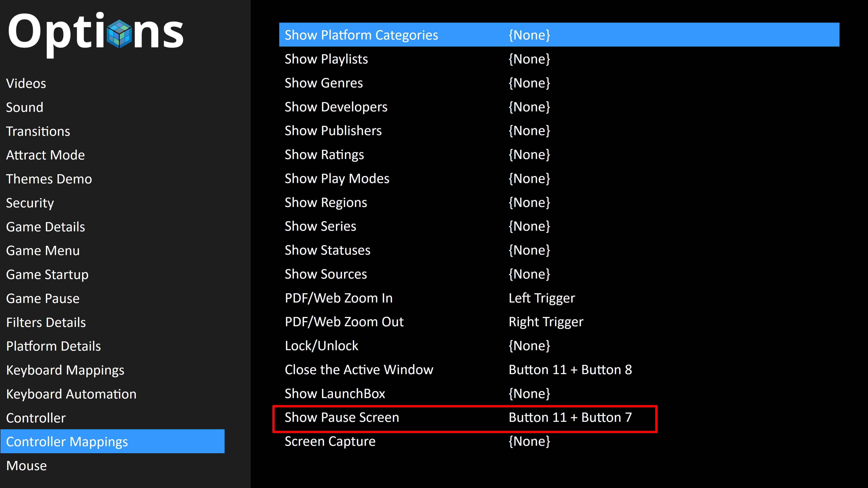Select the Show Playlists mapping
868x488 pixels.
559,59
